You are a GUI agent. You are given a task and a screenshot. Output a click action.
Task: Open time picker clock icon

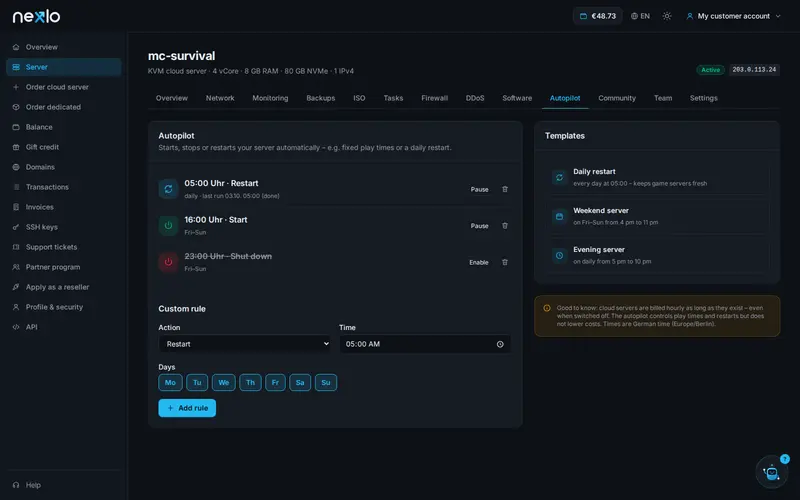pos(500,344)
